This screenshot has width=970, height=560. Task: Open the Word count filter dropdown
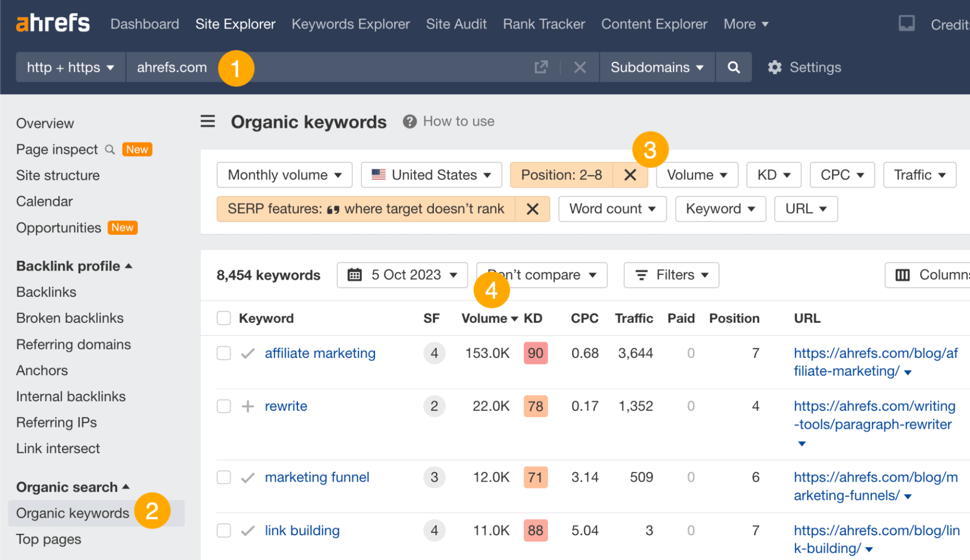(x=612, y=209)
